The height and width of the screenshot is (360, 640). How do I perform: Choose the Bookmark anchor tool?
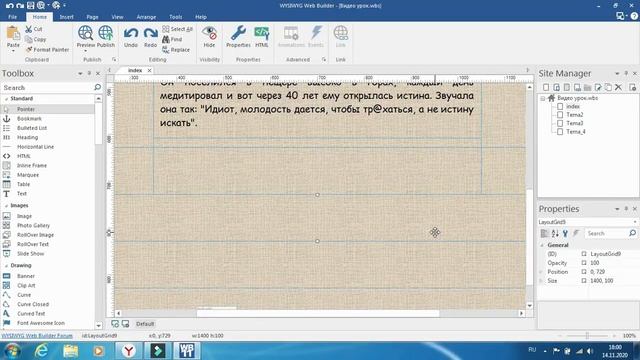click(29, 118)
